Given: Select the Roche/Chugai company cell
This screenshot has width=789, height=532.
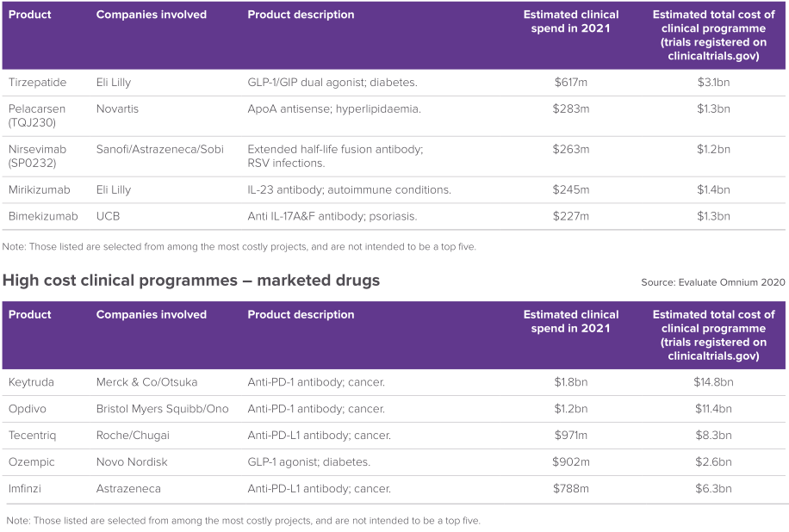Looking at the screenshot, I should pos(133,436).
